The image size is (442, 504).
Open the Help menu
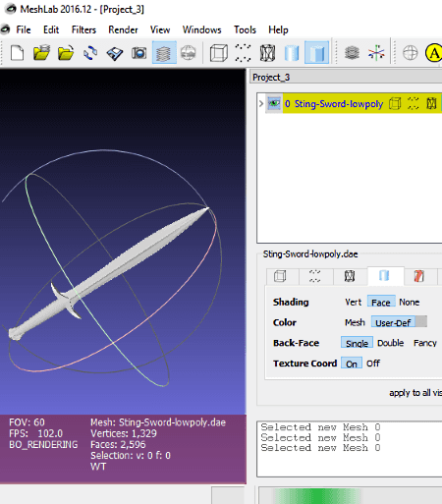coord(278,29)
